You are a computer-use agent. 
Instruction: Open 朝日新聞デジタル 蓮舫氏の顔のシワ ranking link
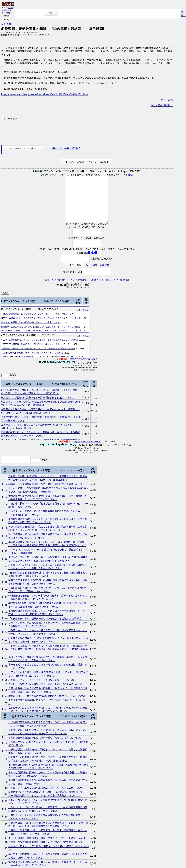click(45, 618)
